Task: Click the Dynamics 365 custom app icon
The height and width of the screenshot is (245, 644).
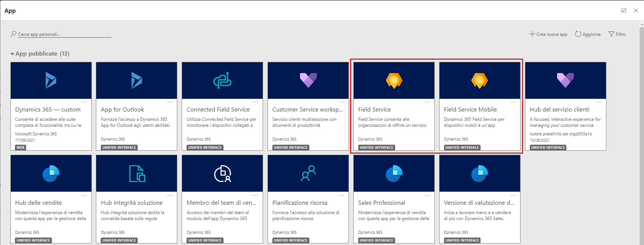Action: coord(51,80)
